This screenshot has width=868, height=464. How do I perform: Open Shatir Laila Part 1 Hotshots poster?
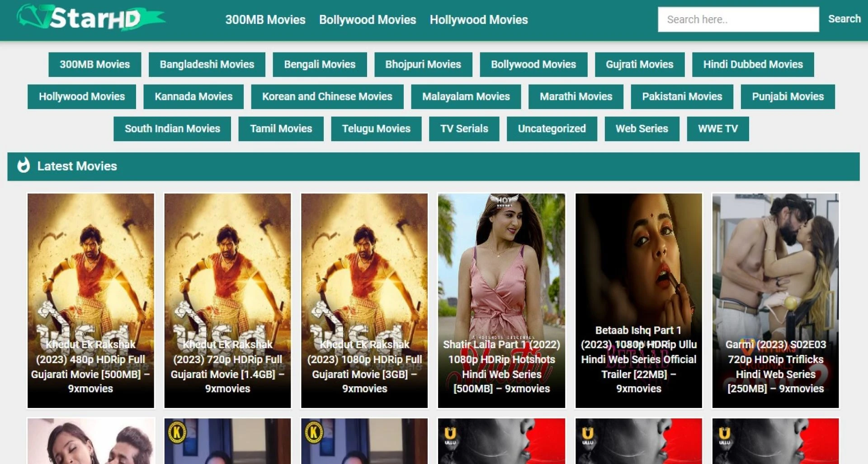501,301
